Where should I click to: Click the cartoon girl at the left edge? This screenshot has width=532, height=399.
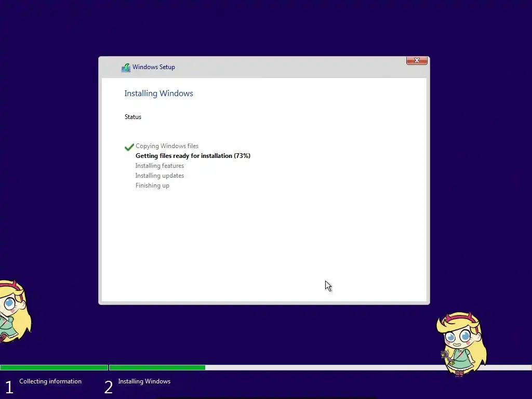coord(15,311)
